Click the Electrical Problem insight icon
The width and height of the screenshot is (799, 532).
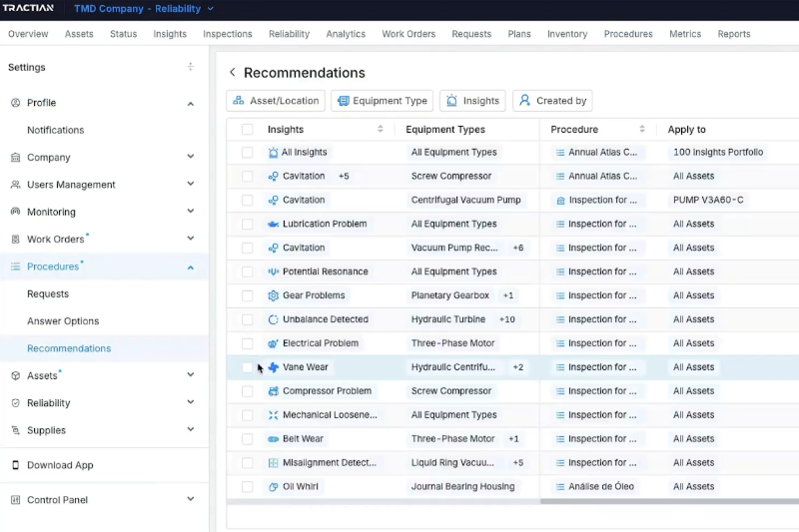pyautogui.click(x=274, y=343)
